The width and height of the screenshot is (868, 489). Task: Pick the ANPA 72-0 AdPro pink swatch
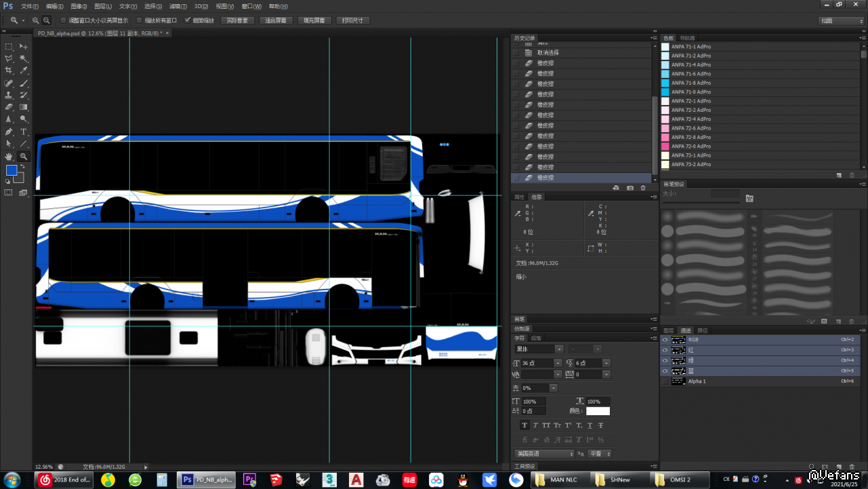(x=690, y=146)
